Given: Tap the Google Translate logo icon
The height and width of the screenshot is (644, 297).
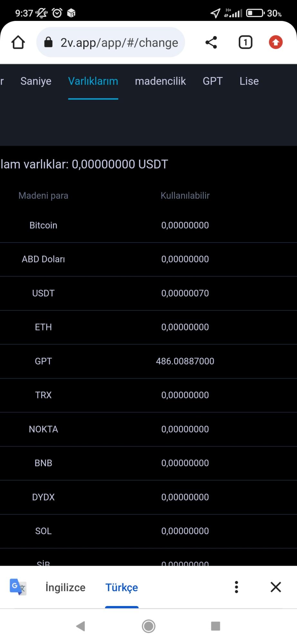Looking at the screenshot, I should pyautogui.click(x=18, y=587).
